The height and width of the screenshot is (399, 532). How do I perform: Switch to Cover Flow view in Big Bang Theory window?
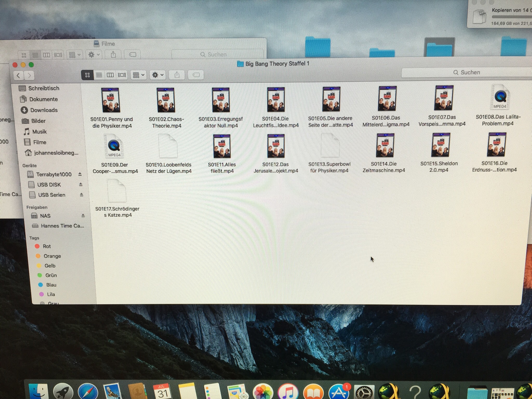pyautogui.click(x=122, y=75)
